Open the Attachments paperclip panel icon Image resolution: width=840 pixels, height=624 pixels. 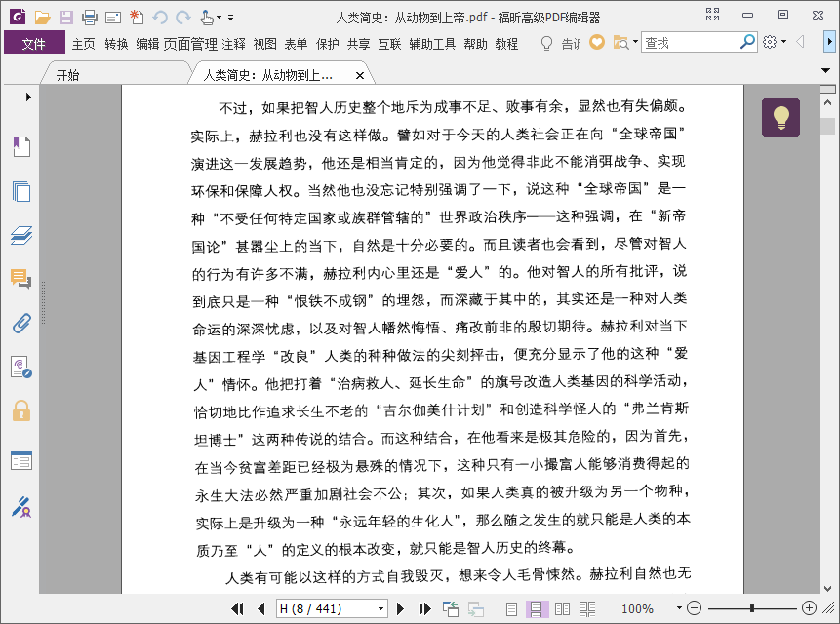21,323
